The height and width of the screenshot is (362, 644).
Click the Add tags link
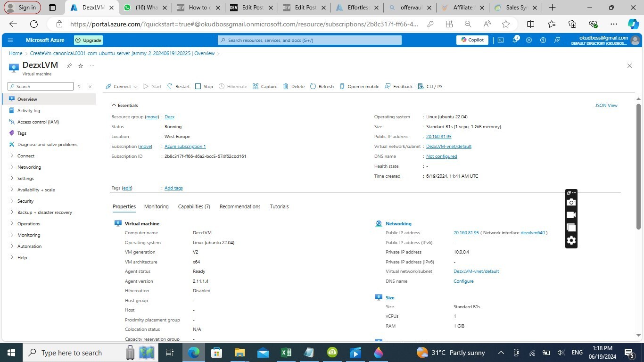[x=173, y=188]
